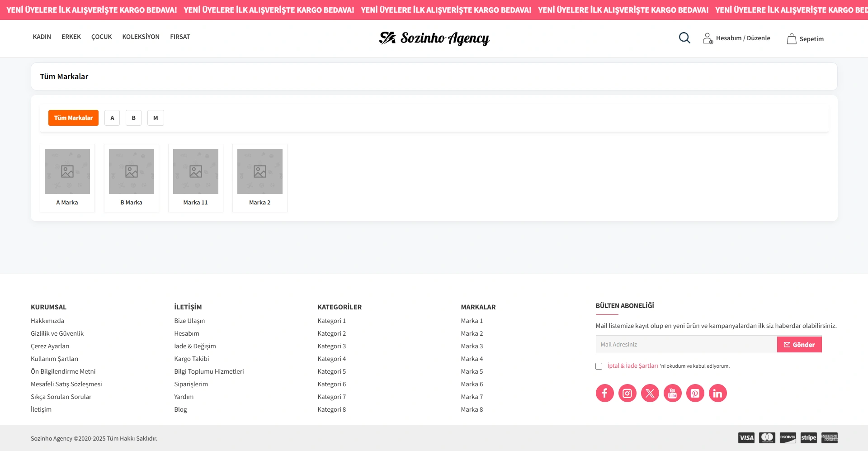Open the search magnifier icon

[684, 38]
